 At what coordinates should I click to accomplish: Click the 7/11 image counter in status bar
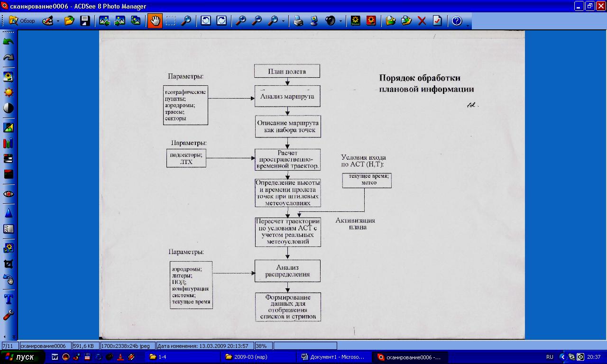coord(9,346)
